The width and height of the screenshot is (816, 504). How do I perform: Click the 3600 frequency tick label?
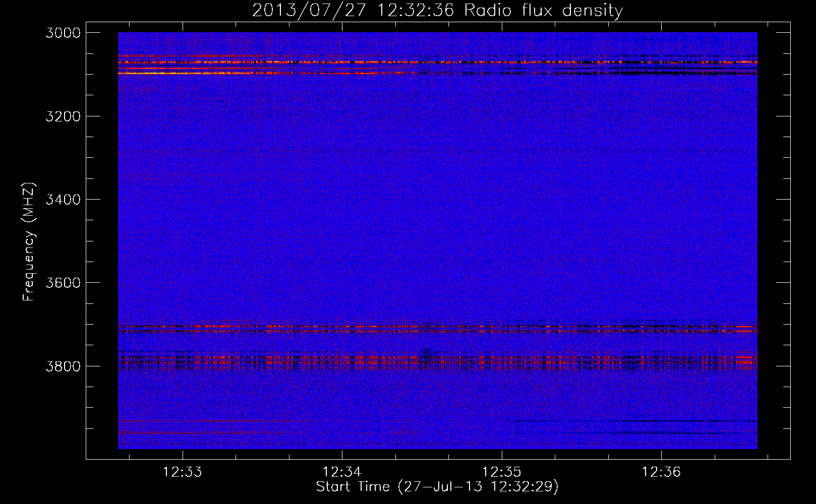(x=63, y=283)
